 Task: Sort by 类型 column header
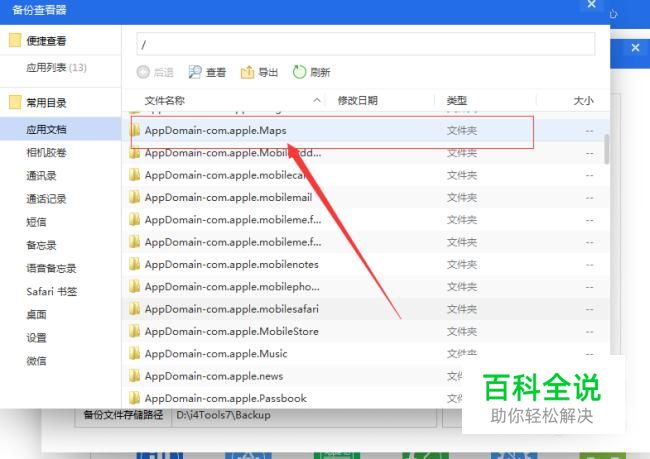tap(456, 100)
